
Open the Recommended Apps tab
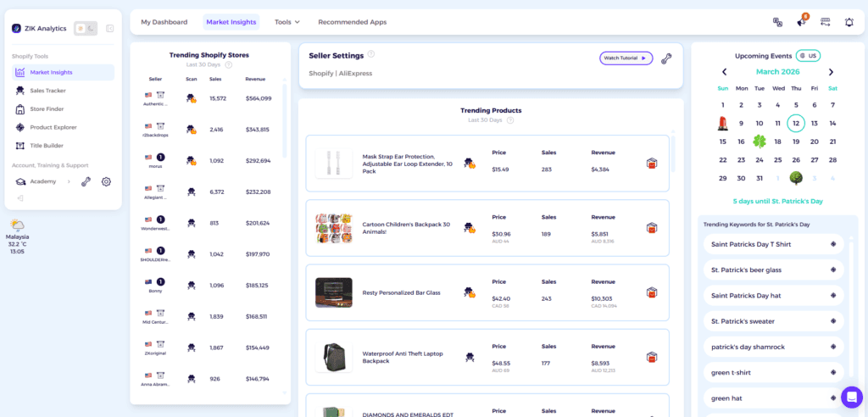352,22
